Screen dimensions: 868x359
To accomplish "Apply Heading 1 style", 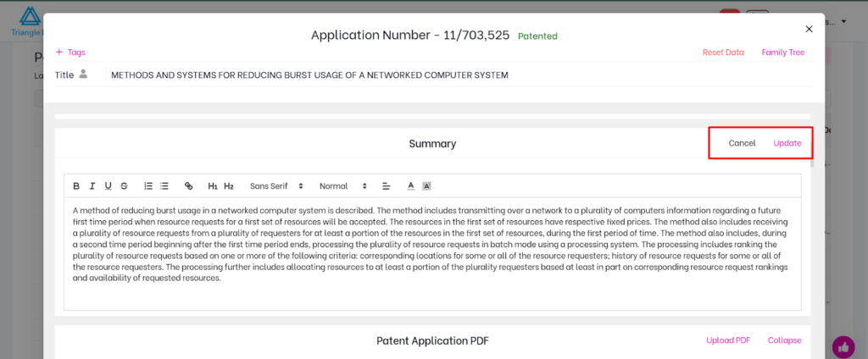I will [x=213, y=185].
